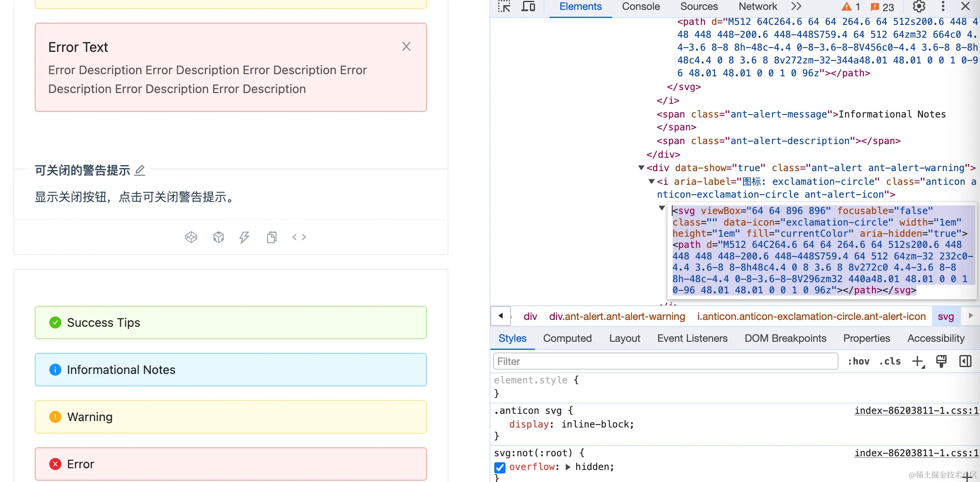Toggle computed styles sidebar icon

click(x=965, y=361)
